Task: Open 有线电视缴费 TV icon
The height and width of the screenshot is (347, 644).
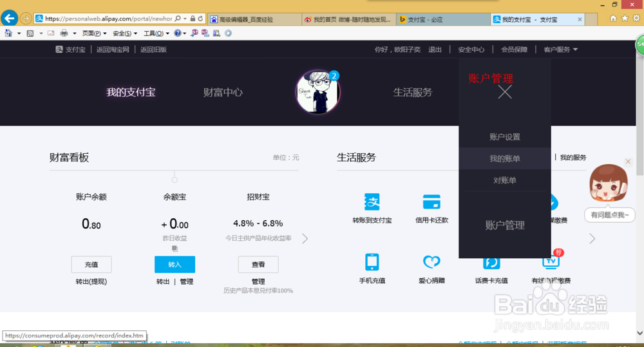Action: pos(551,262)
